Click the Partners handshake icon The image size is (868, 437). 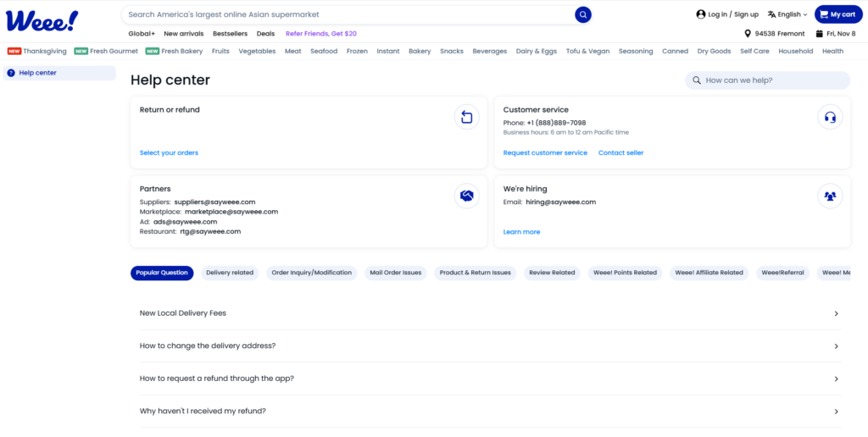click(x=467, y=196)
